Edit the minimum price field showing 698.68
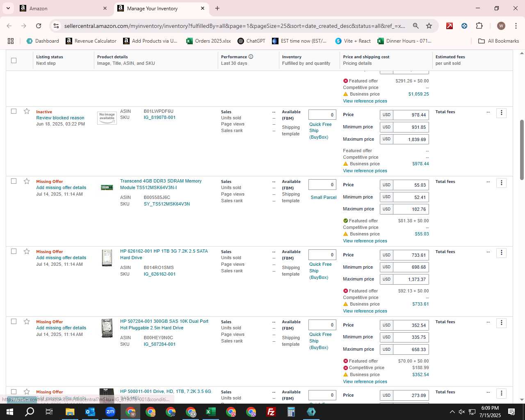This screenshot has height=420, width=525. point(411,267)
